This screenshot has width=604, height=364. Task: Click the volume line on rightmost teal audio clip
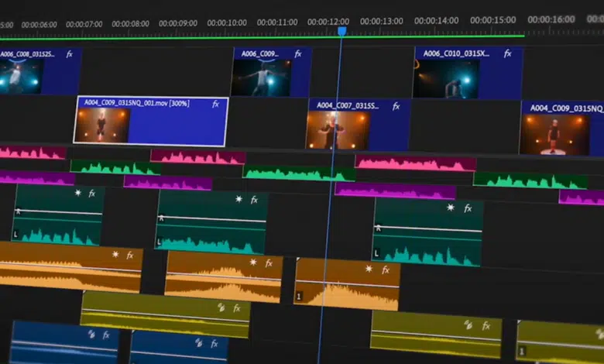[430, 229]
